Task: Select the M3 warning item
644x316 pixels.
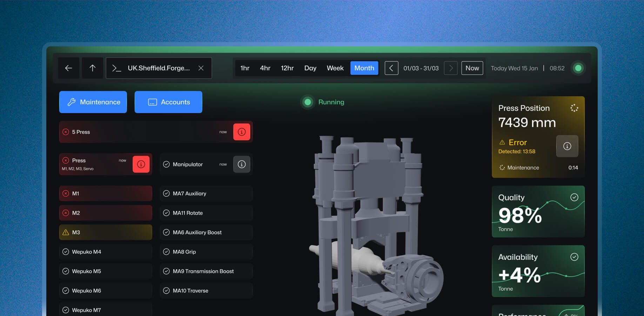Action: pos(106,232)
